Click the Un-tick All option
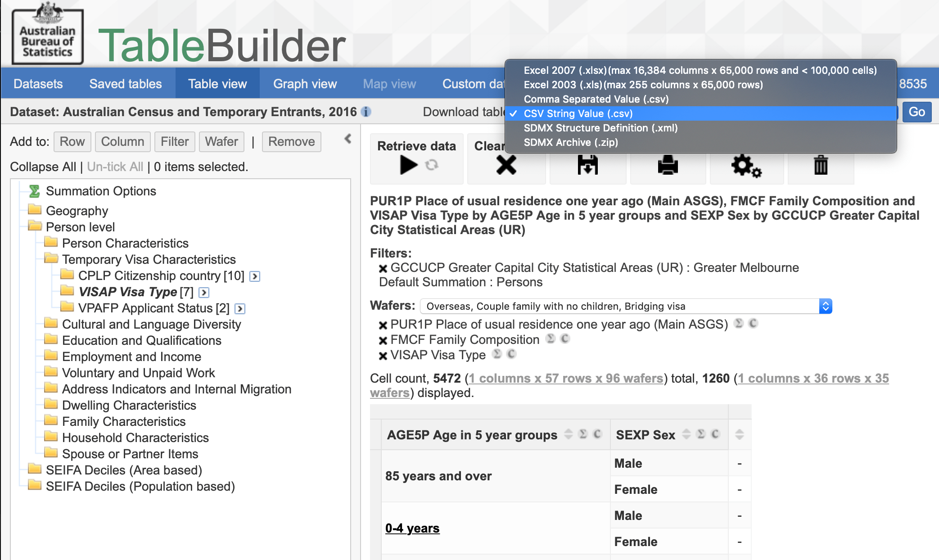Screen dimensions: 939x560 pyautogui.click(x=115, y=167)
